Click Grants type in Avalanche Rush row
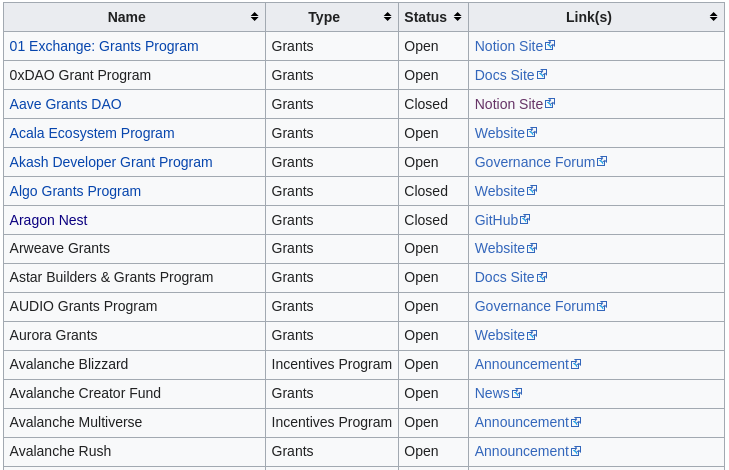The height and width of the screenshot is (470, 729). click(x=292, y=451)
